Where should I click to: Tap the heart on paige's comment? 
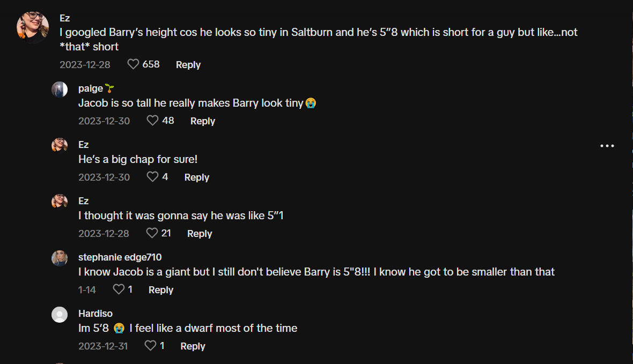pyautogui.click(x=152, y=120)
